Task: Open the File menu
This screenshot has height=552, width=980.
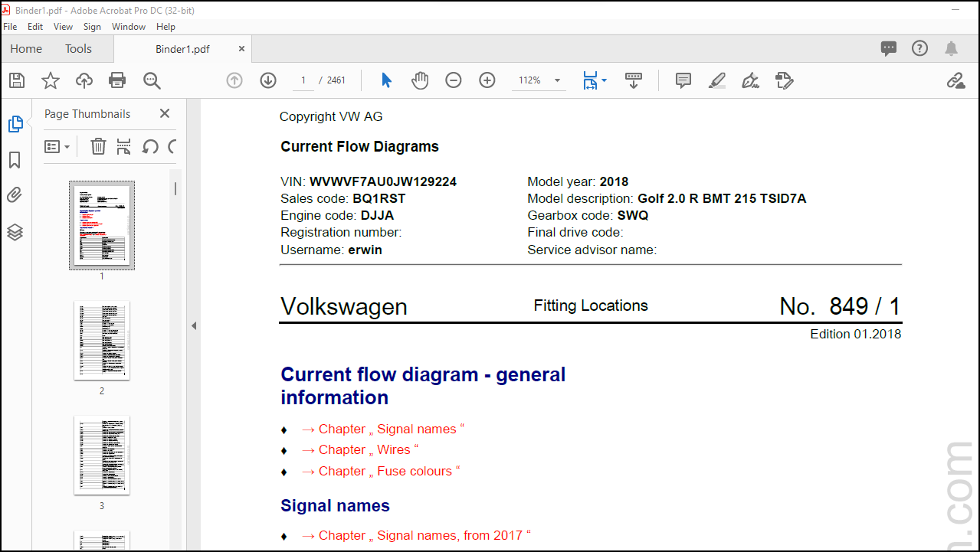Action: click(10, 26)
